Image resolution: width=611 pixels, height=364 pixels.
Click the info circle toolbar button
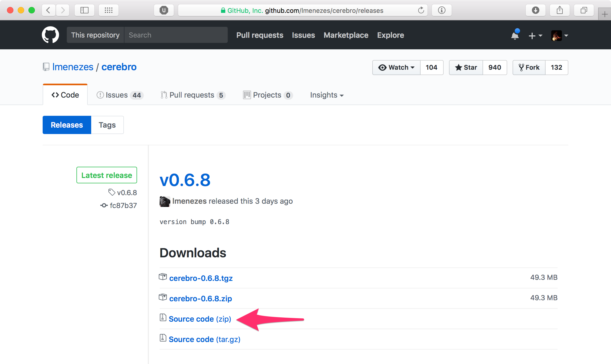coord(442,10)
